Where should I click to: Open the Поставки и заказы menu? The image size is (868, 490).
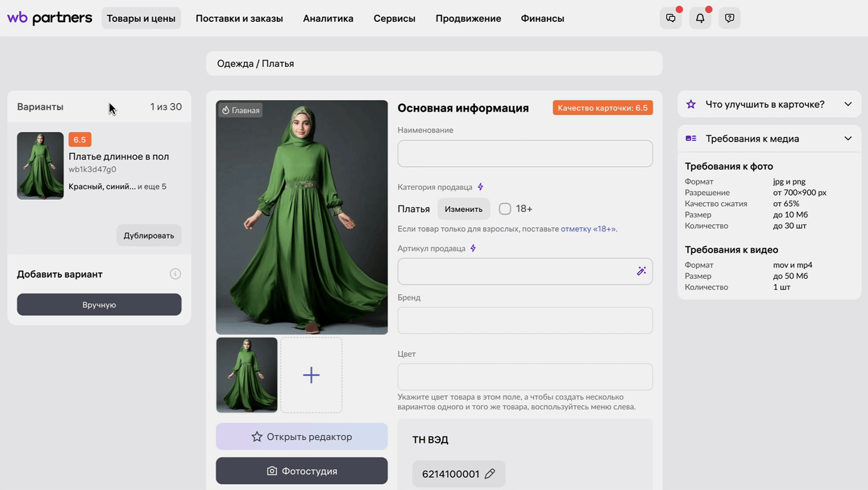coord(239,18)
